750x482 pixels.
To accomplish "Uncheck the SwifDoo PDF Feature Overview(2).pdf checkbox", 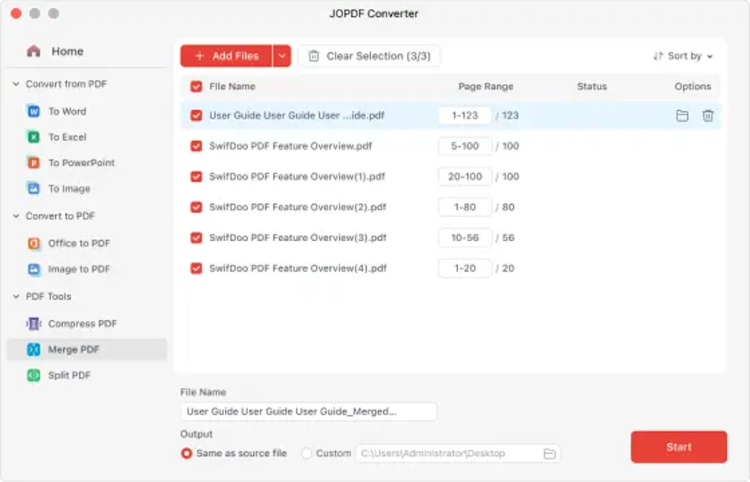I will point(196,207).
